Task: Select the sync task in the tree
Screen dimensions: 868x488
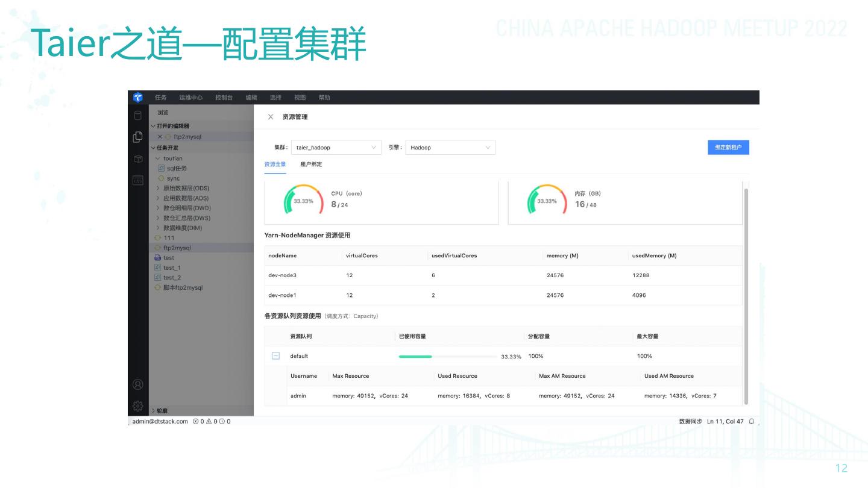Action: pos(171,177)
